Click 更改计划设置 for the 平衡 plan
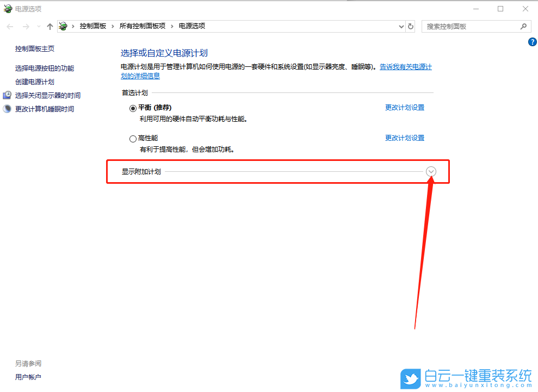 point(404,107)
